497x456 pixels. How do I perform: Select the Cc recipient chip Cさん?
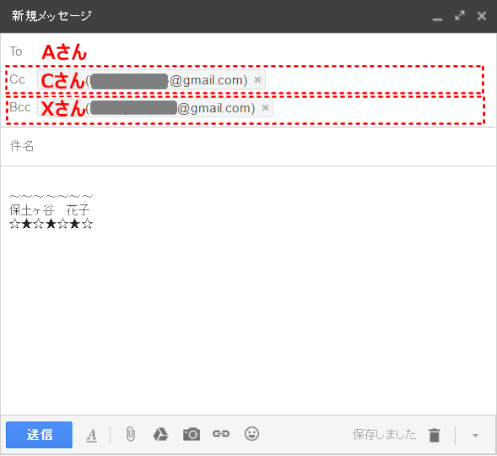point(151,80)
